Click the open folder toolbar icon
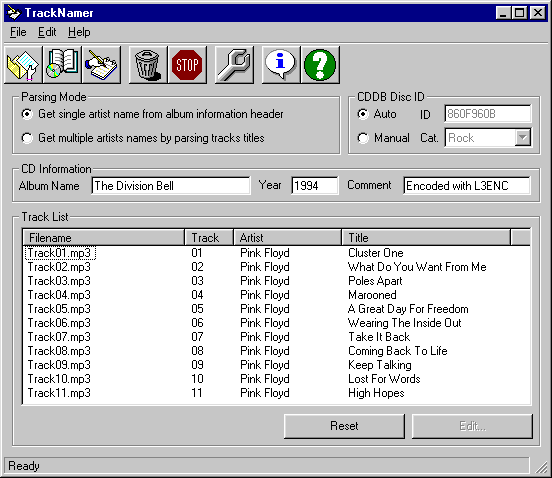 pos(23,65)
